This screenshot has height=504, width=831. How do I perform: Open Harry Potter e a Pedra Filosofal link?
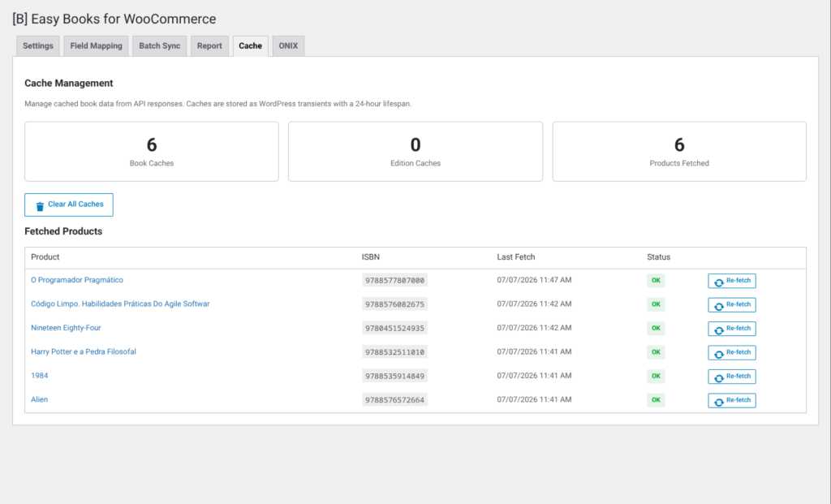click(84, 351)
